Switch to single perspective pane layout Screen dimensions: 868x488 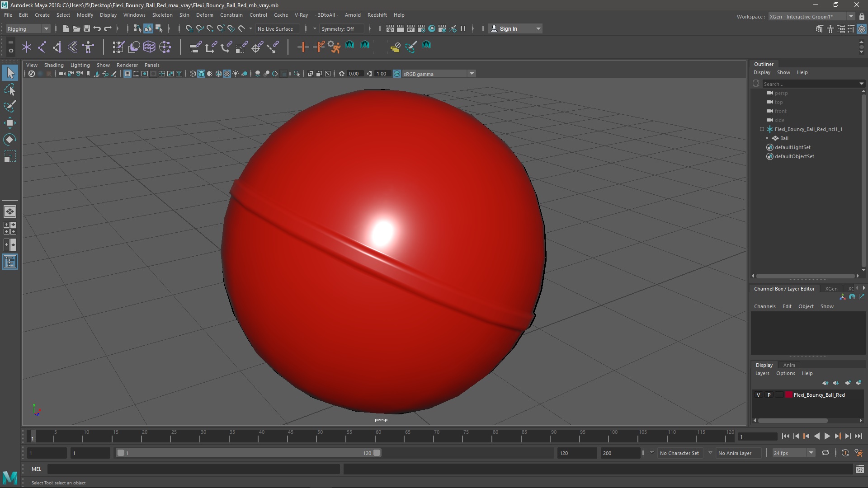pos(10,211)
